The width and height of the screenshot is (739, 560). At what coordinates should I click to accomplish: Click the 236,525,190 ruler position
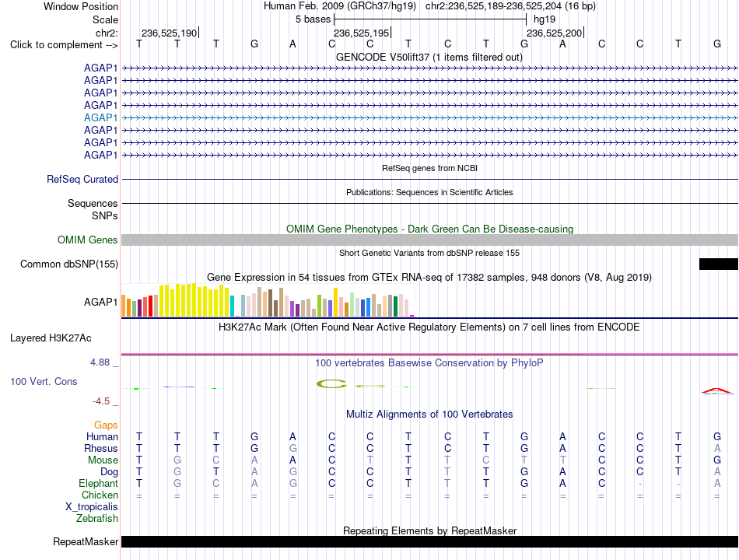(x=170, y=33)
